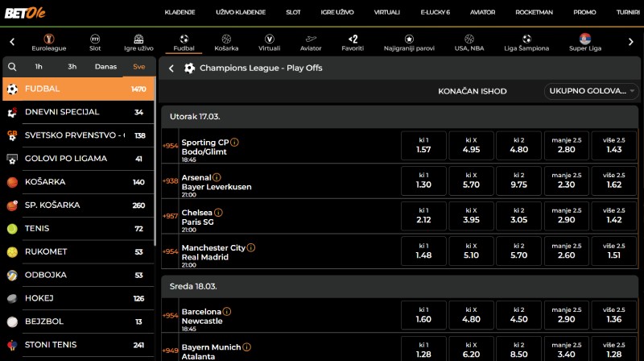
Task: Select the Sve time filter
Action: tap(138, 67)
